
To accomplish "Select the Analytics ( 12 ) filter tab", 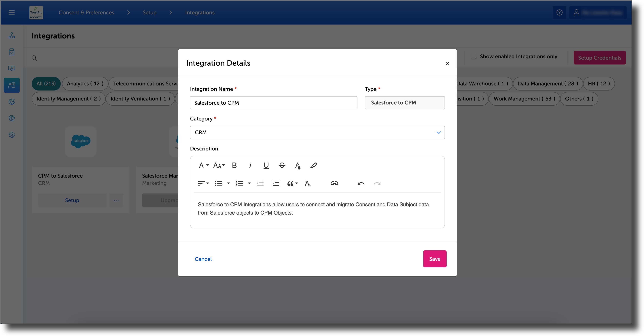I will (85, 84).
